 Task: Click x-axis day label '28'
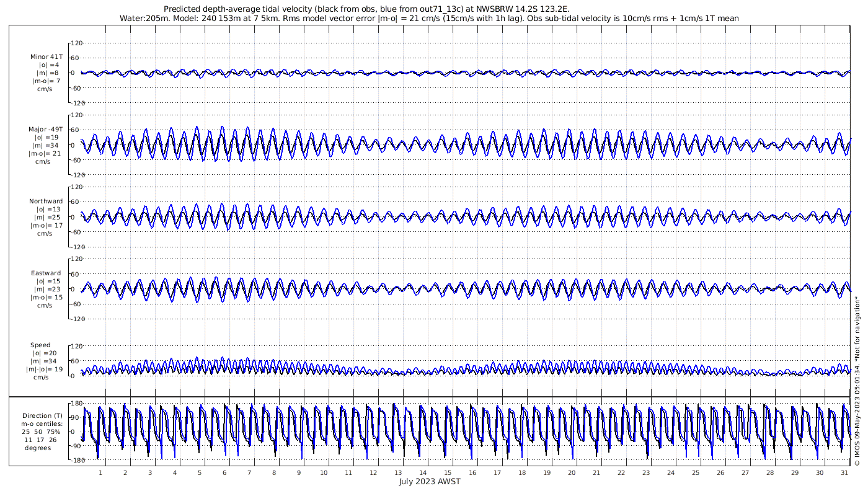coord(770,472)
